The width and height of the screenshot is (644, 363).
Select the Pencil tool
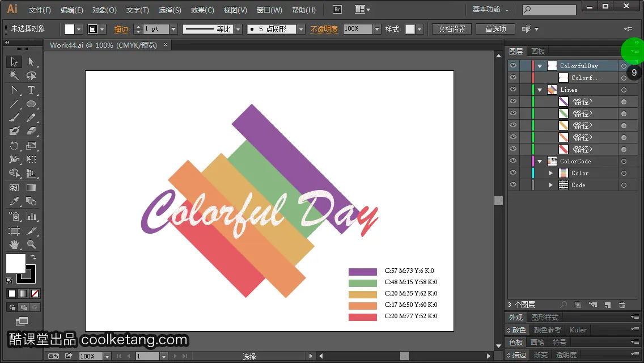(31, 118)
